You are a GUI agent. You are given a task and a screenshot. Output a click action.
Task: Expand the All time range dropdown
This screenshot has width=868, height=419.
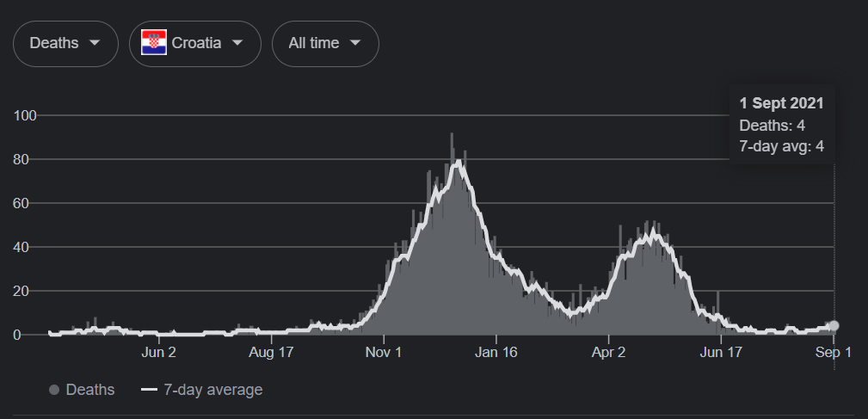click(x=325, y=43)
